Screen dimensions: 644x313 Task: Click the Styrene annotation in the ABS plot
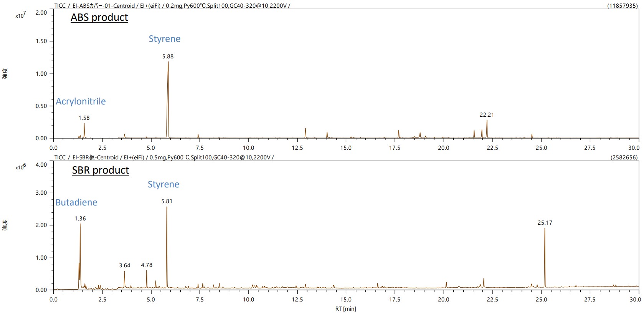pos(164,39)
